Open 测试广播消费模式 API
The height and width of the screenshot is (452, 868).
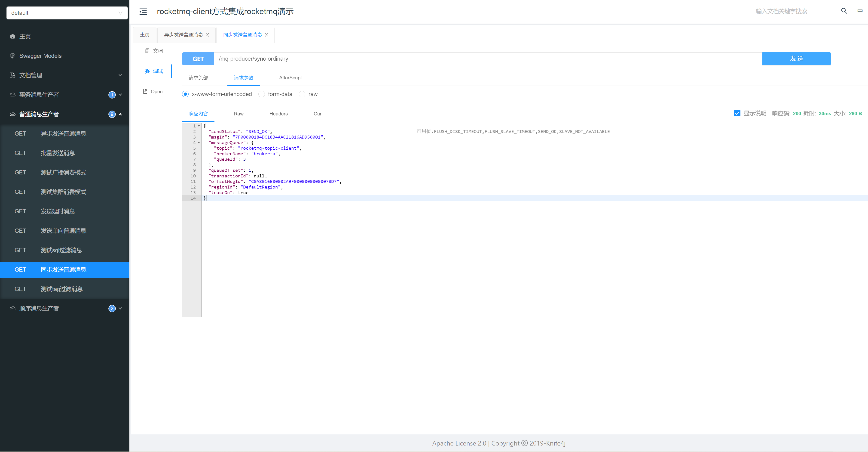(x=65, y=172)
